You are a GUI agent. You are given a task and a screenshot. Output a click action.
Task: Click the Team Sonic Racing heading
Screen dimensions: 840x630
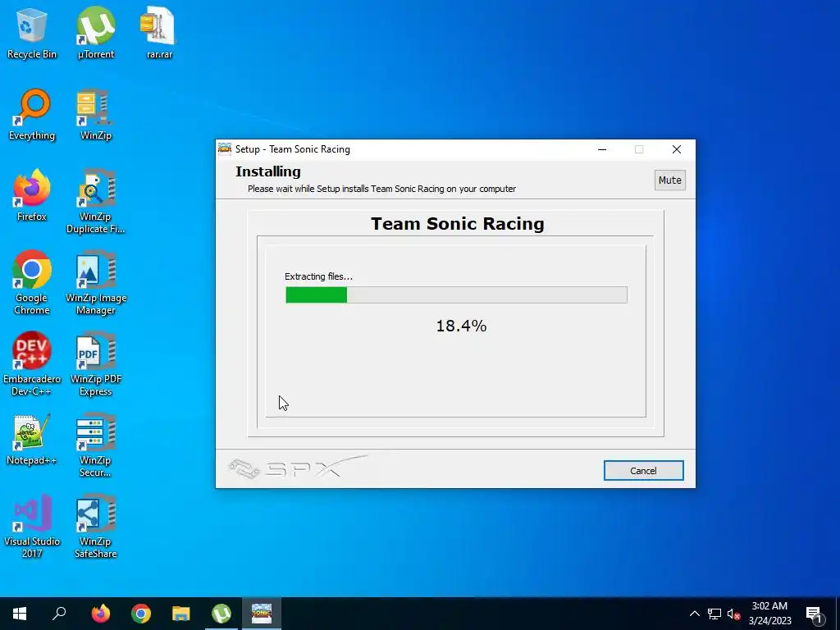458,223
